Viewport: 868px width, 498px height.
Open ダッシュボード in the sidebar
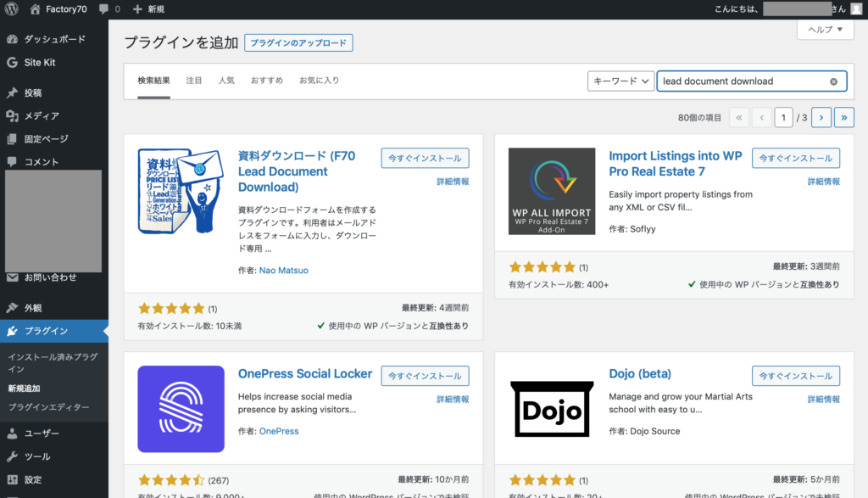pyautogui.click(x=53, y=39)
